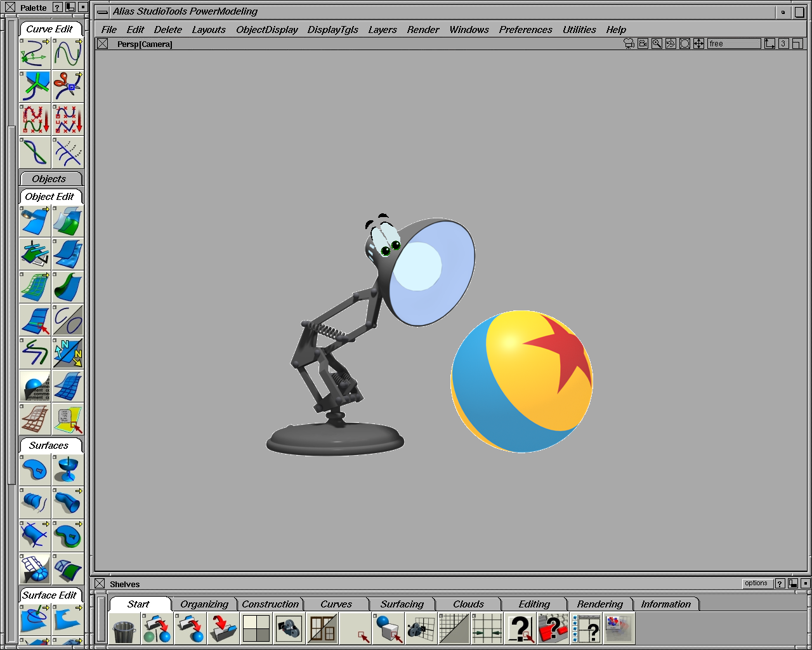Click the list with question mark shelf icon
812x650 pixels.
[586, 628]
